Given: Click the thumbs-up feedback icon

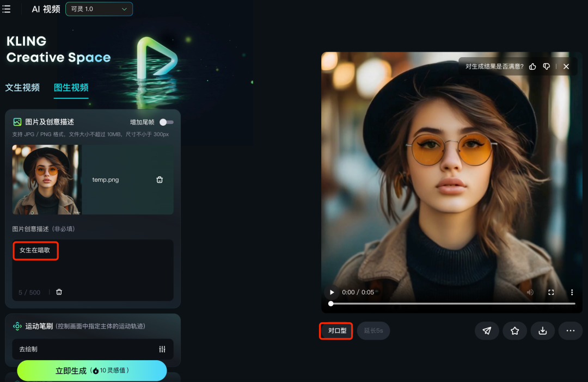Looking at the screenshot, I should pos(532,66).
